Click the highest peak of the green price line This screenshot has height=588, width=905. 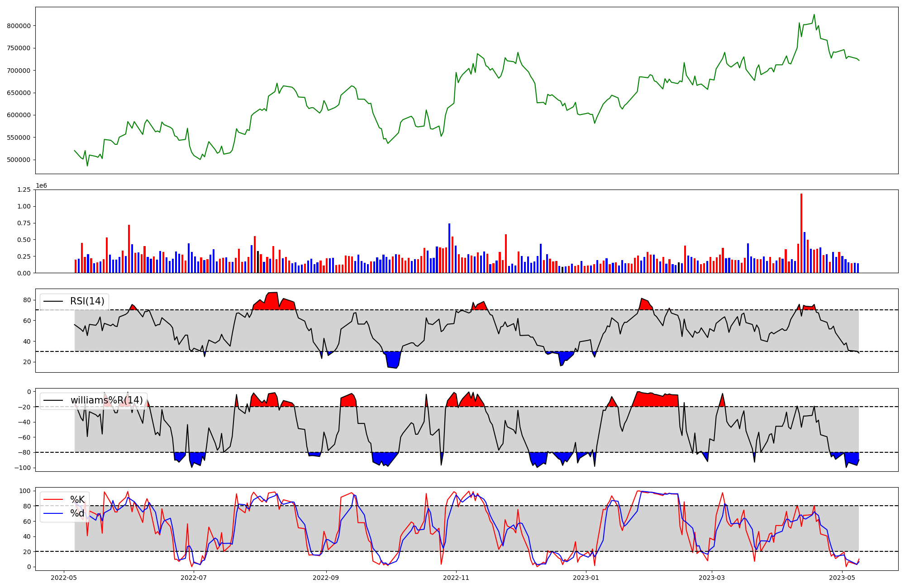point(814,15)
